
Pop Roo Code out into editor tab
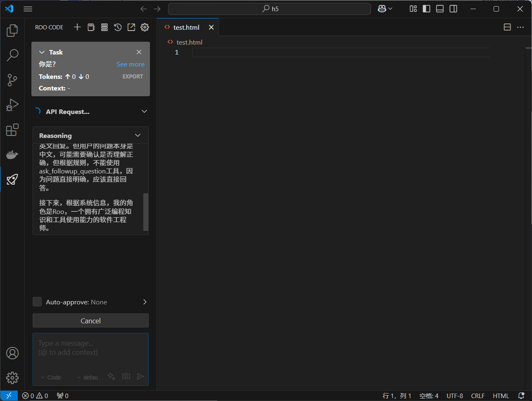pos(131,27)
